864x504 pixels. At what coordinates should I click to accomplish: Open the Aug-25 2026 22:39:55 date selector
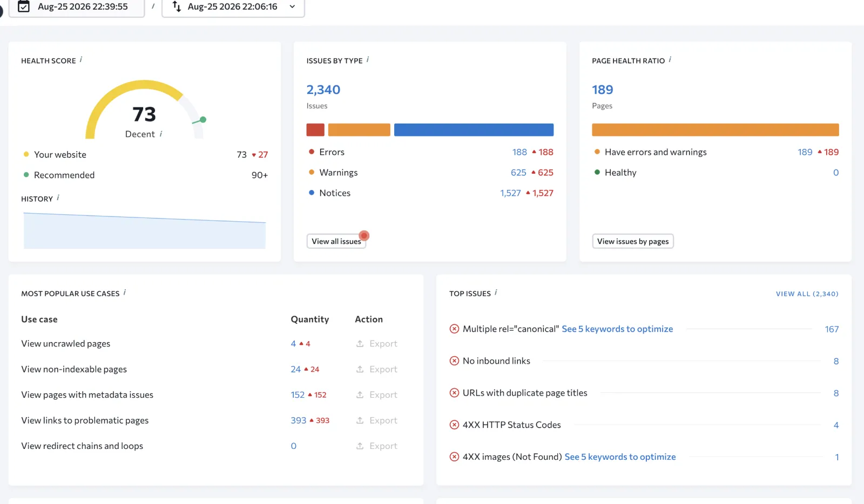tap(77, 7)
